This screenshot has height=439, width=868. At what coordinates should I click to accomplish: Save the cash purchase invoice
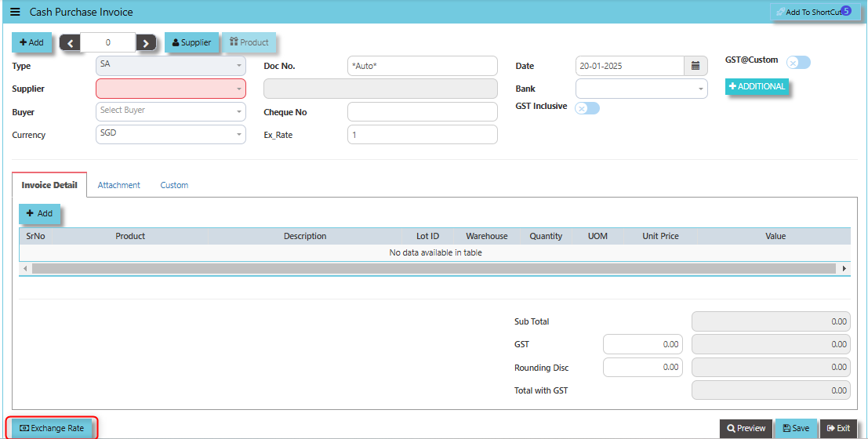[796, 428]
